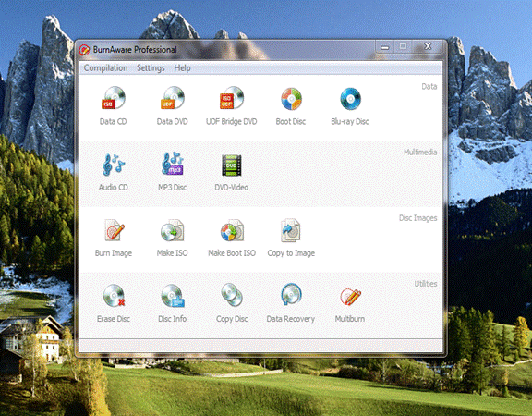Open the Erase Disc utility
This screenshot has height=416, width=532.
tap(114, 303)
